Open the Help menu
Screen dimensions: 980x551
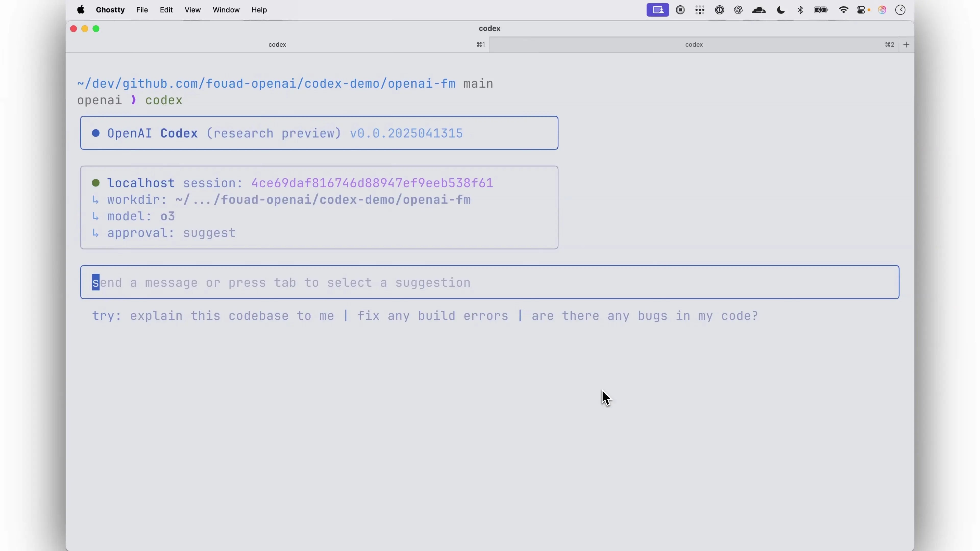coord(259,10)
